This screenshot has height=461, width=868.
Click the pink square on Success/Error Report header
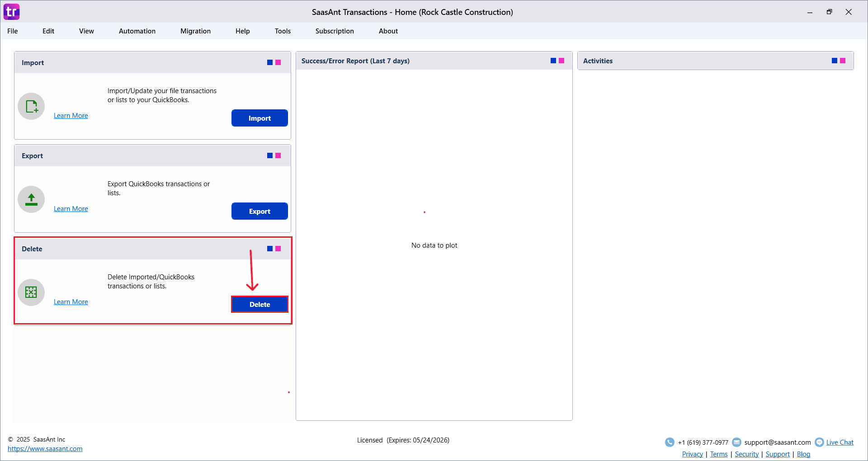561,60
